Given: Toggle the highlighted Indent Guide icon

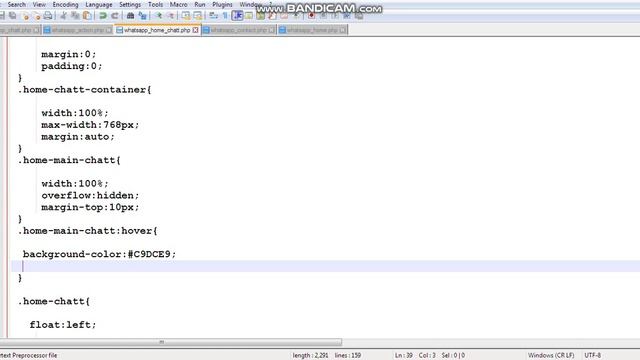Looking at the screenshot, I should pyautogui.click(x=237, y=16).
